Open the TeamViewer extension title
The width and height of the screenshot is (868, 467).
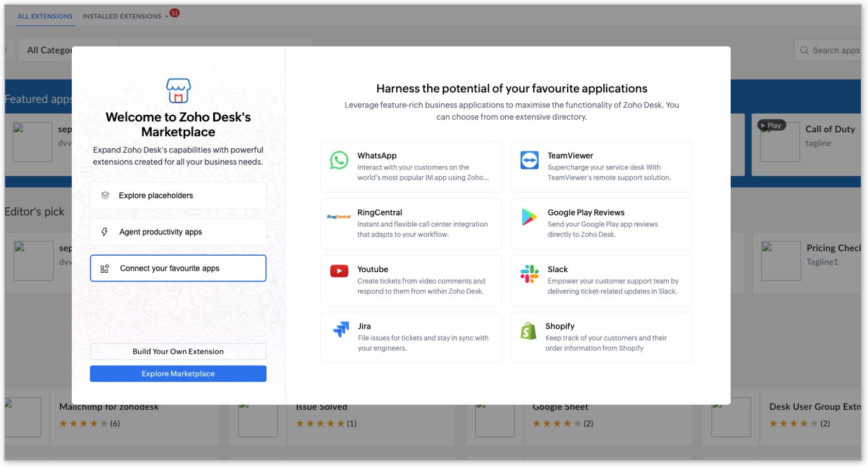pyautogui.click(x=570, y=155)
